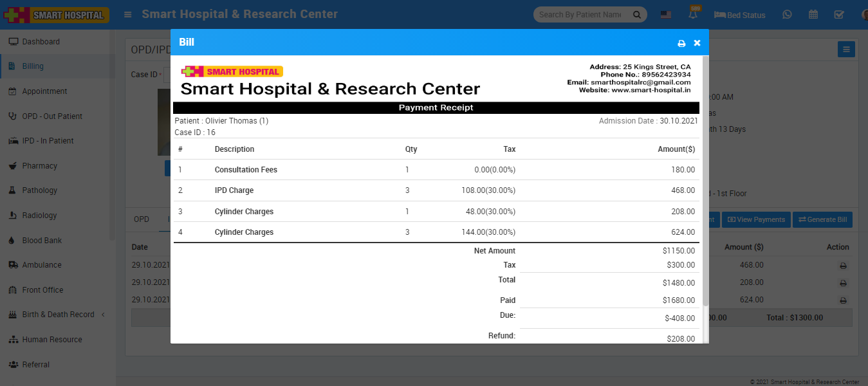Click the "Consultation Fees" description
Screen dimensions: 868x386
click(x=246, y=170)
